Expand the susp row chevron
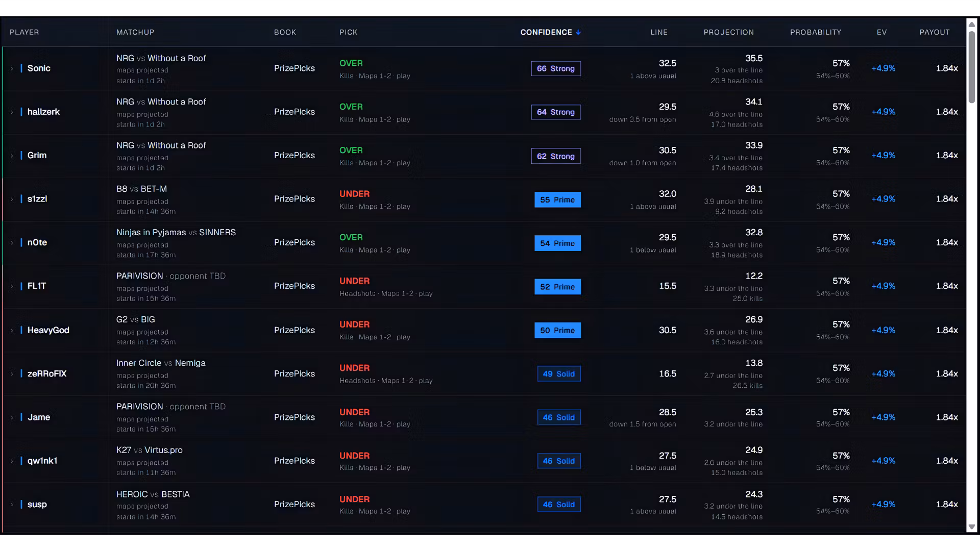 [x=12, y=505]
